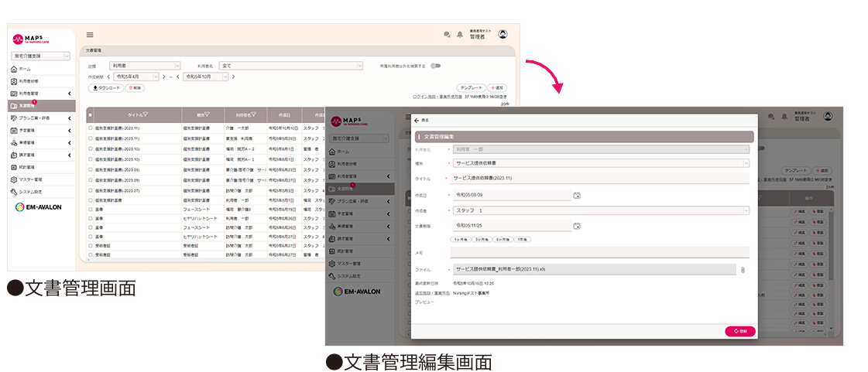Click the タイトル field with サービス提供依頼書(2023.11)
868x372 pixels.
click(x=600, y=179)
